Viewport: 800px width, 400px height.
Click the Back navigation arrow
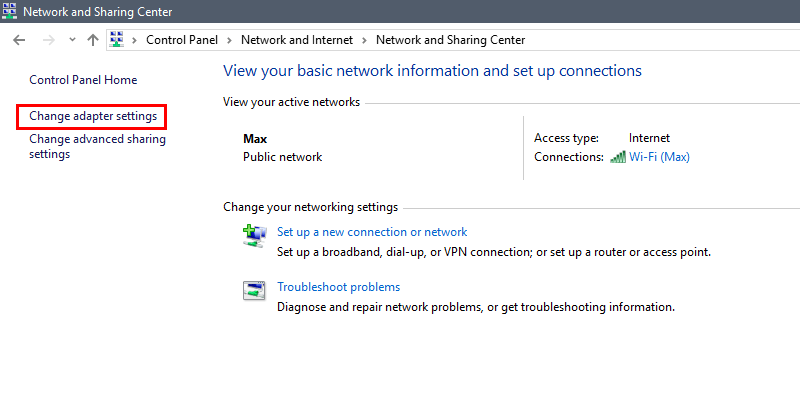[x=19, y=40]
